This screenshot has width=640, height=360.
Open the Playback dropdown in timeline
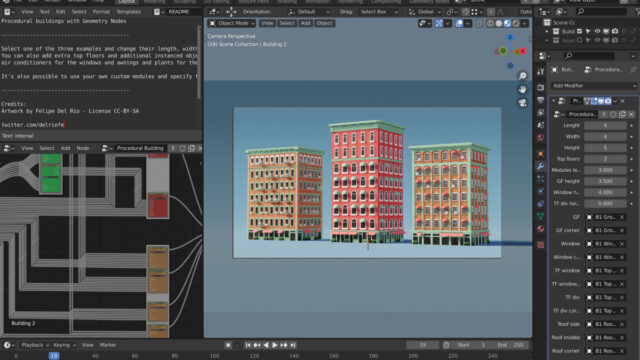tap(35, 345)
